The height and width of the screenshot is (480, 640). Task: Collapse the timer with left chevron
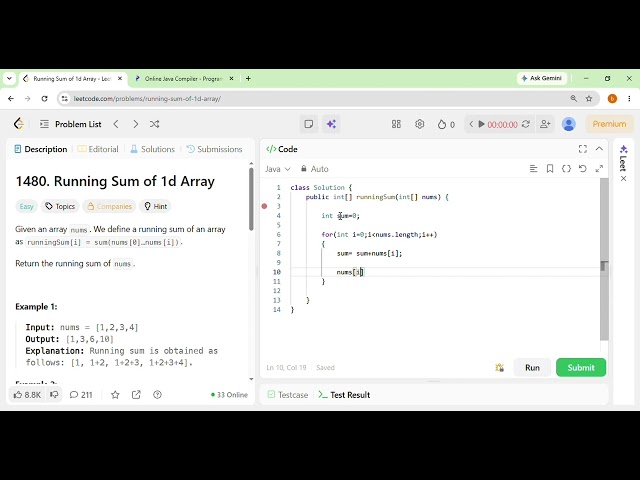click(471, 124)
